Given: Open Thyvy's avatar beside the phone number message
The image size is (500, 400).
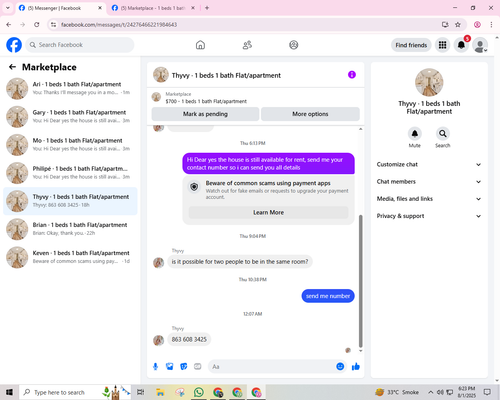Looking at the screenshot, I should [x=158, y=340].
